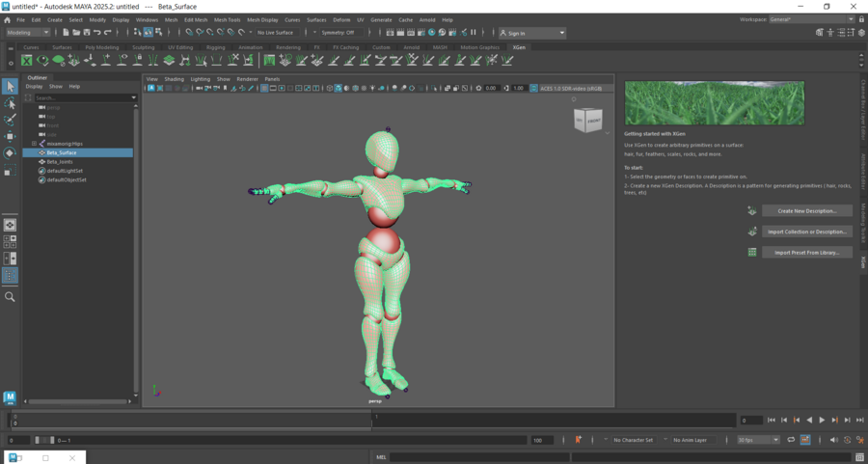
Task: Toggle playback looping button
Action: pyautogui.click(x=791, y=440)
